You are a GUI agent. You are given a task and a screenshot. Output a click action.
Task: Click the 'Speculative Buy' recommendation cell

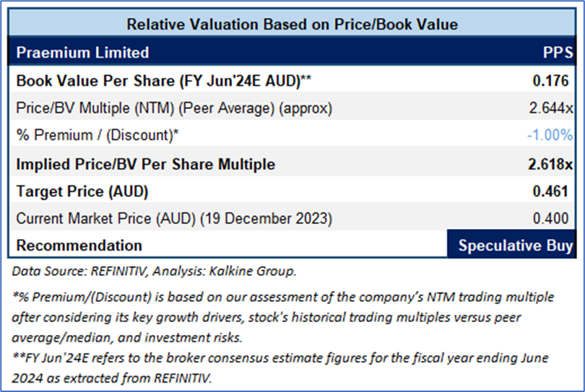click(x=515, y=245)
